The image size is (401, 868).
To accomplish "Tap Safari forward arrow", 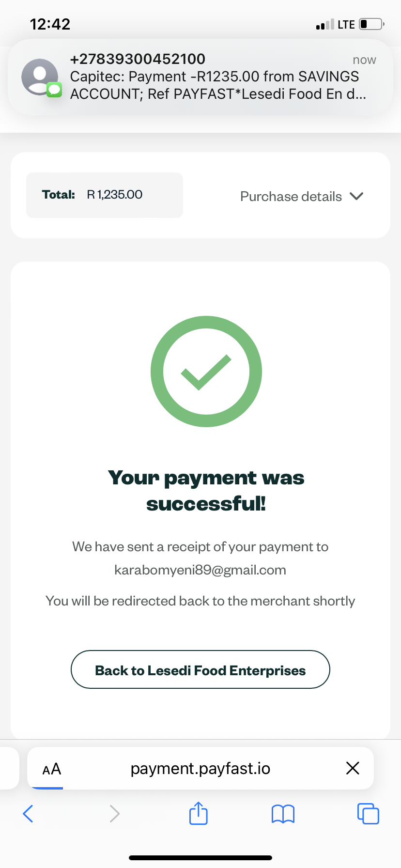I will point(114,813).
